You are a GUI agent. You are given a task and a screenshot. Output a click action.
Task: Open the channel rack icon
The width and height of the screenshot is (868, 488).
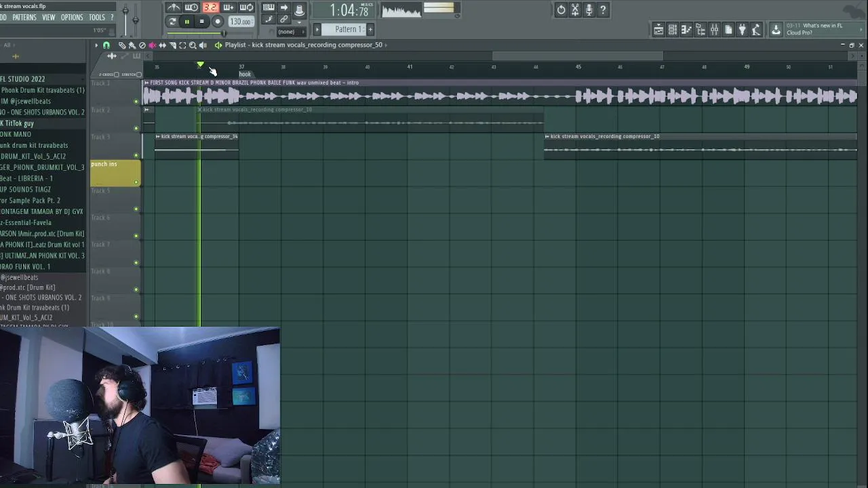point(673,30)
